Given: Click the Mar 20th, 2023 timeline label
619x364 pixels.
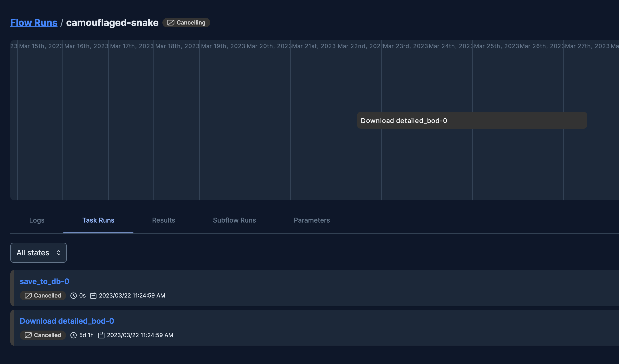Looking at the screenshot, I should (268, 46).
